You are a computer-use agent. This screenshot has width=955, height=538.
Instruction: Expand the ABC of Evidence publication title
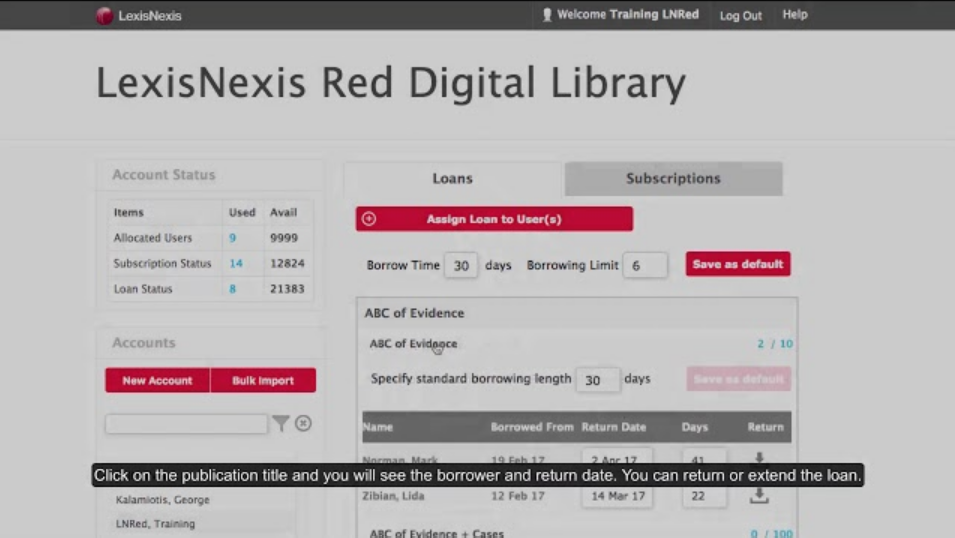(414, 344)
